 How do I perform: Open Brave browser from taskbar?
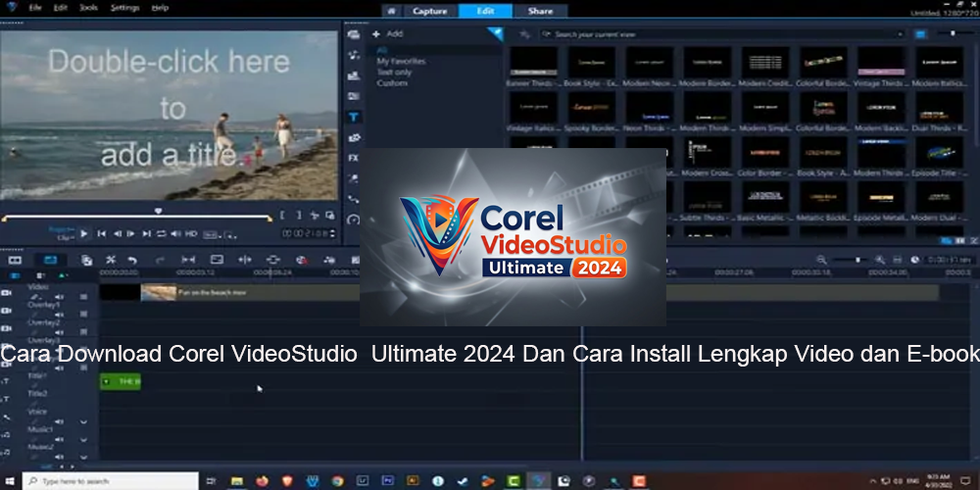click(287, 481)
